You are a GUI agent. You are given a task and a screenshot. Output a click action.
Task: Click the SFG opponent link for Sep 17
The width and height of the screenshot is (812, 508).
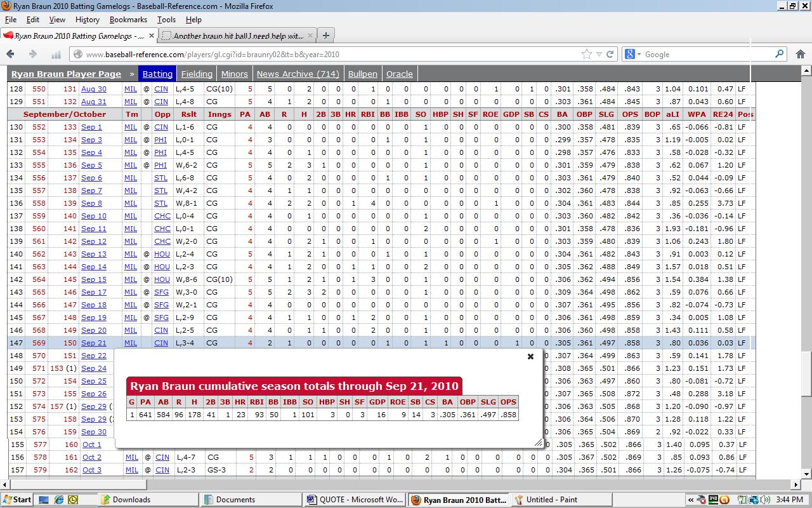point(161,292)
